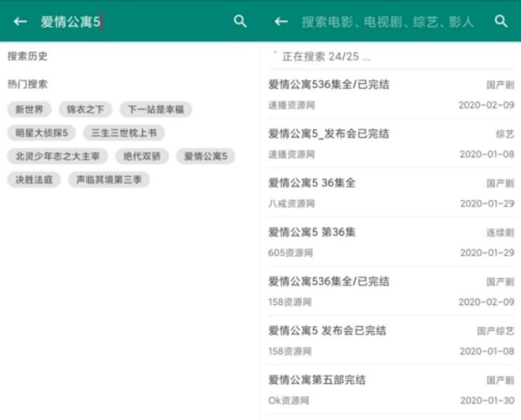This screenshot has height=420, width=521.
Task: Tap the search magnifier icon next to 爱情公寓5
Action: coord(240,21)
